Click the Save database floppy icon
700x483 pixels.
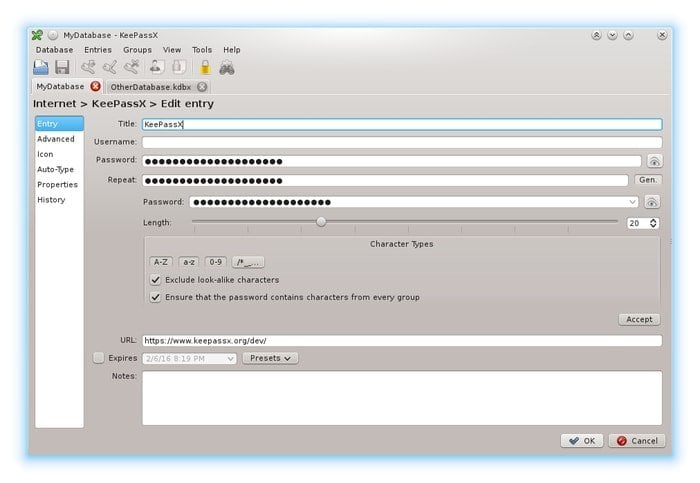(62, 67)
